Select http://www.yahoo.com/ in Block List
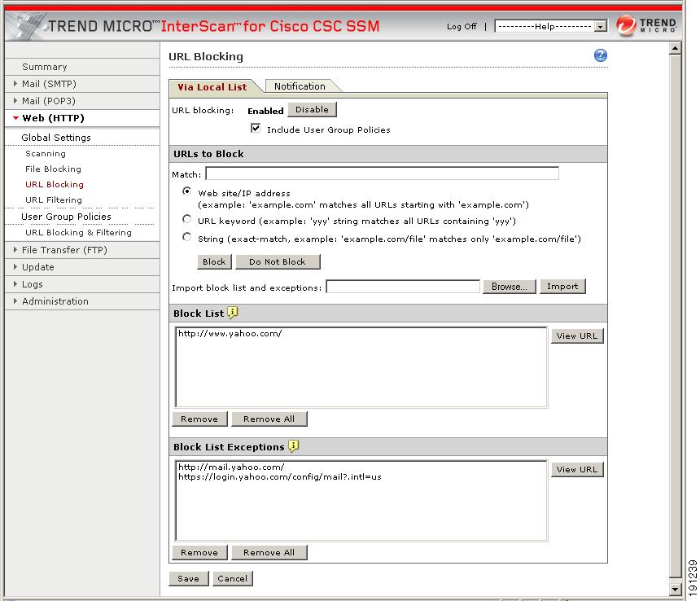Viewport: 700px width, 601px height. coord(230,333)
